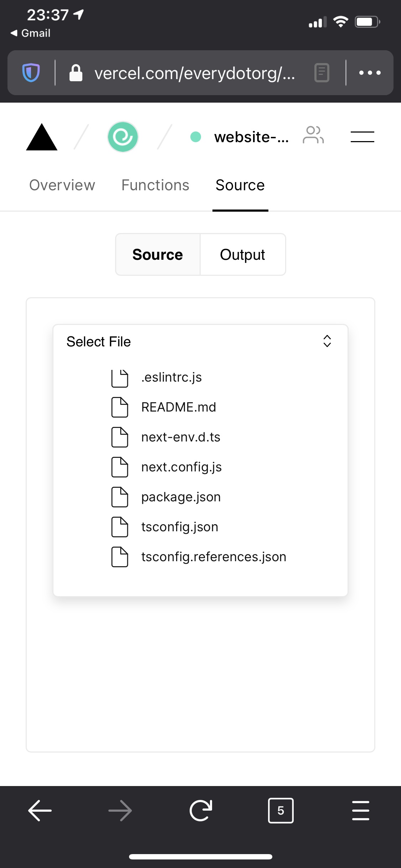
Task: Select the tsconfig.json file
Action: (x=180, y=527)
